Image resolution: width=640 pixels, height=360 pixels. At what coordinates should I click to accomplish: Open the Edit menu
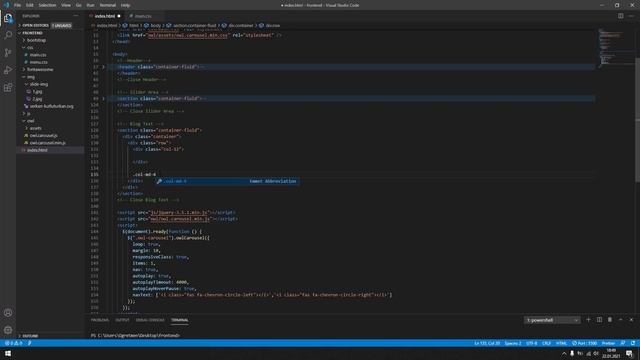click(30, 5)
